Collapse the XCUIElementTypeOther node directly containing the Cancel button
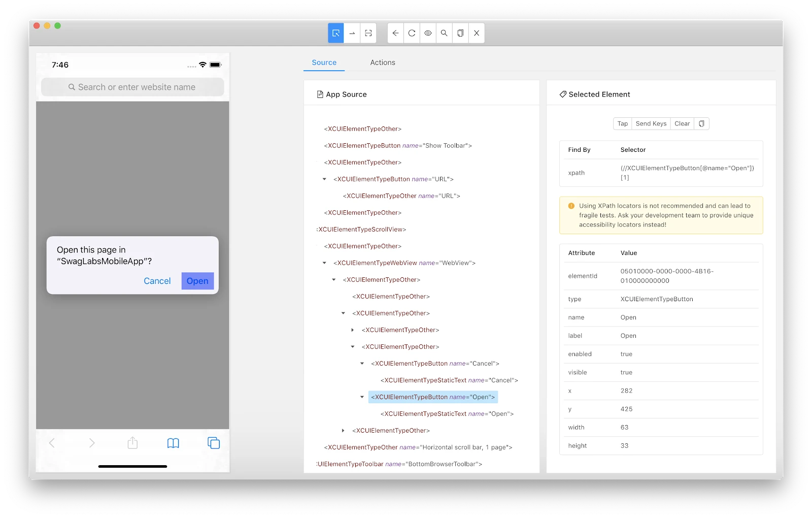Image resolution: width=812 pixels, height=518 pixels. (x=353, y=347)
